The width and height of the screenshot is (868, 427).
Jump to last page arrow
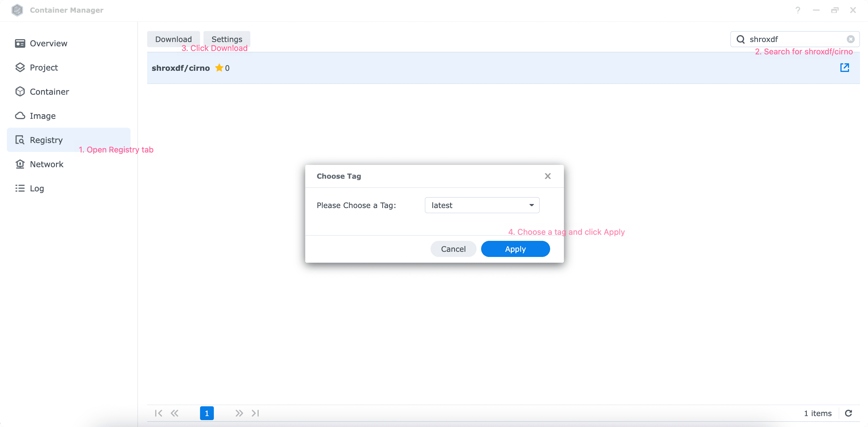pos(256,413)
